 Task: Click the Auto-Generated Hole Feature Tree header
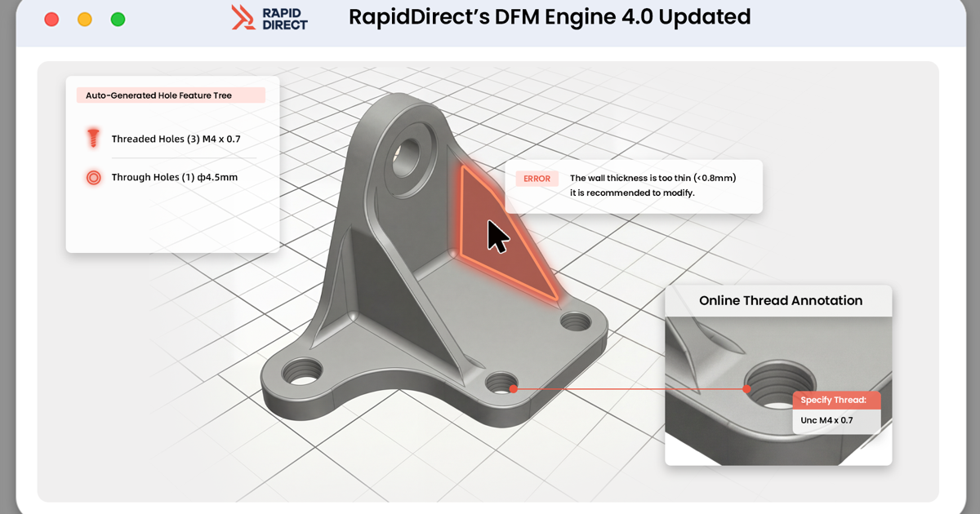pyautogui.click(x=171, y=95)
